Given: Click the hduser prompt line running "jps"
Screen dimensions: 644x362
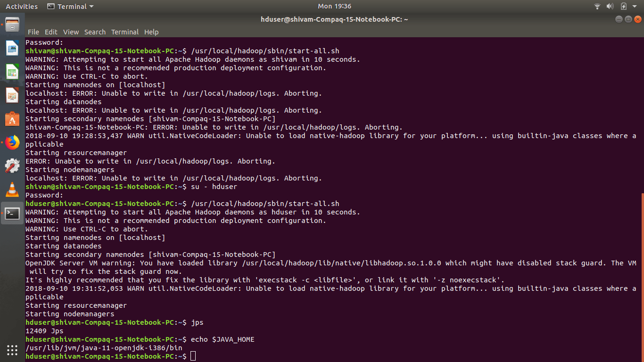Looking at the screenshot, I should coord(114,322).
